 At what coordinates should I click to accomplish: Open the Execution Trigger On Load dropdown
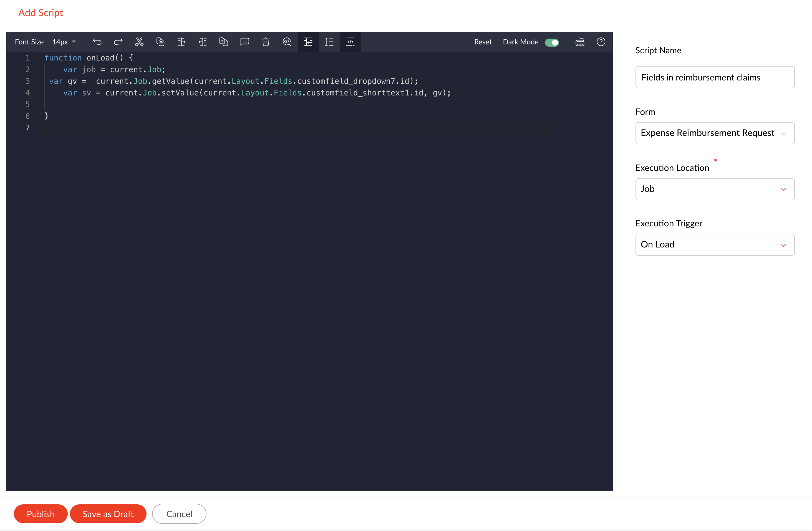pyautogui.click(x=715, y=244)
